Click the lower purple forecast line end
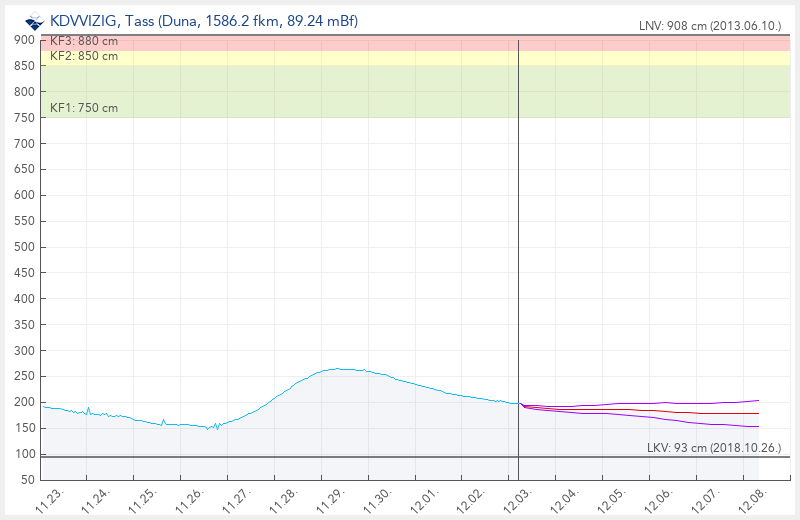This screenshot has height=520, width=800. (757, 426)
